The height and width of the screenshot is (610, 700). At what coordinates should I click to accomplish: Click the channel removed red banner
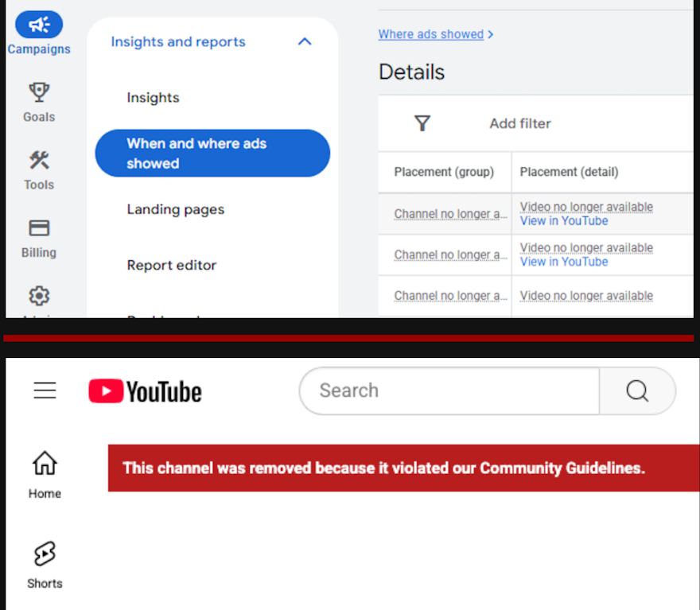403,468
